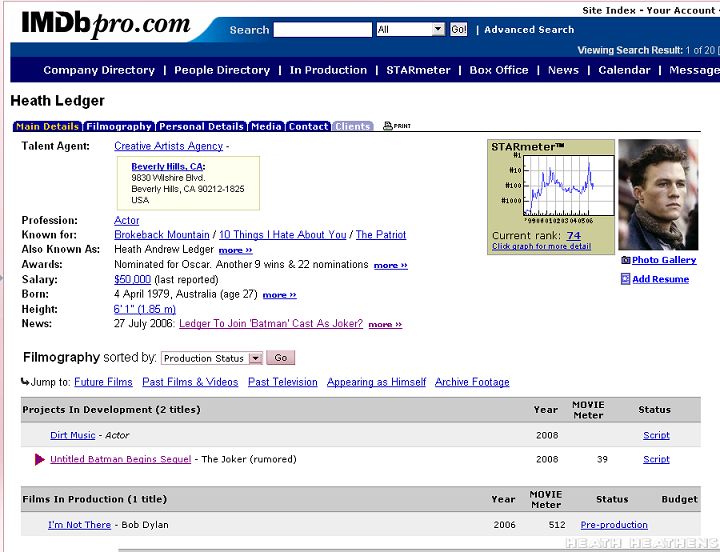This screenshot has height=552, width=720.
Task: Click more next to the News headline
Action: pos(385,324)
